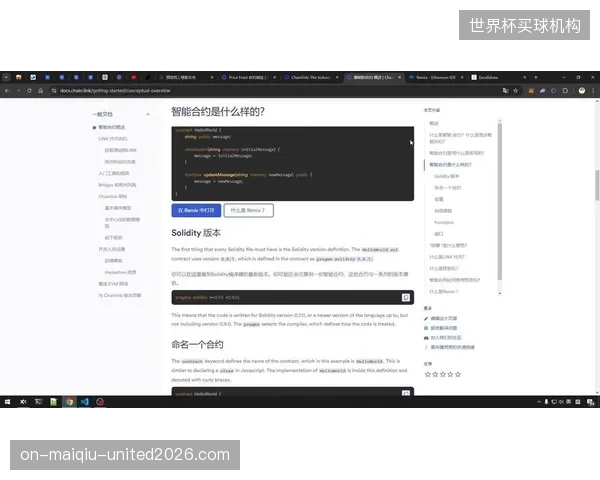Jump to Functions in the page contents
600x480 pixels.
coord(444,222)
